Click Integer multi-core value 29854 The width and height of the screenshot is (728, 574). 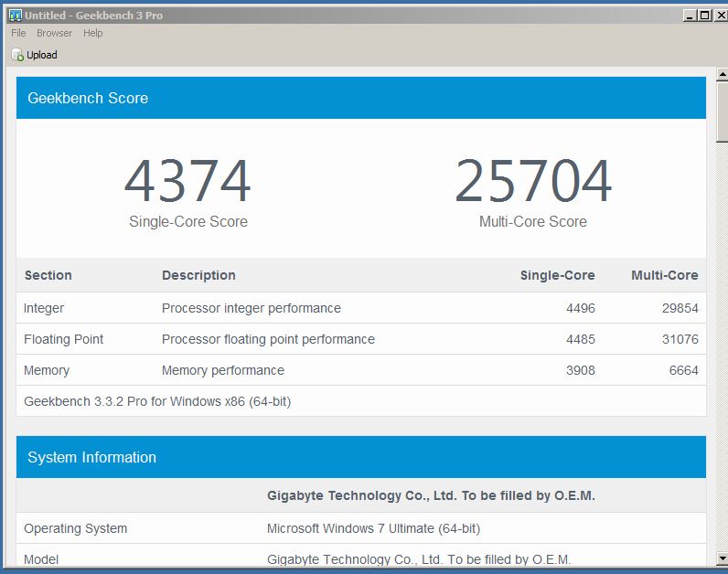pos(680,308)
